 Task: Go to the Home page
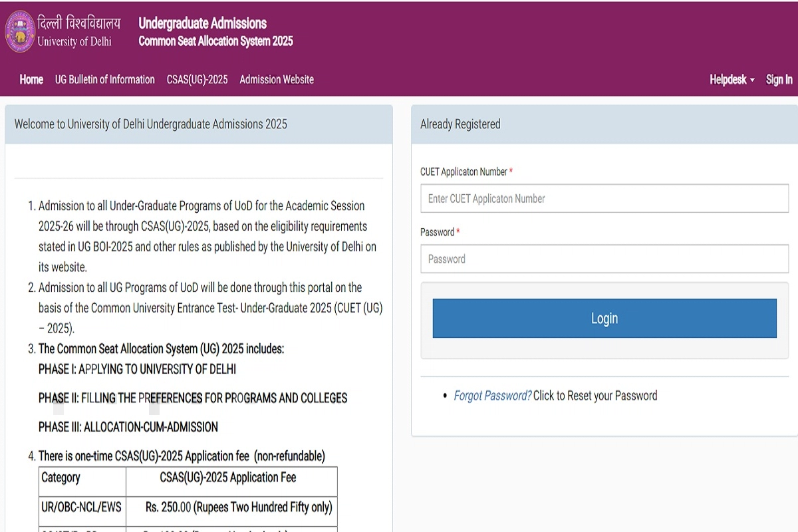[x=31, y=80]
